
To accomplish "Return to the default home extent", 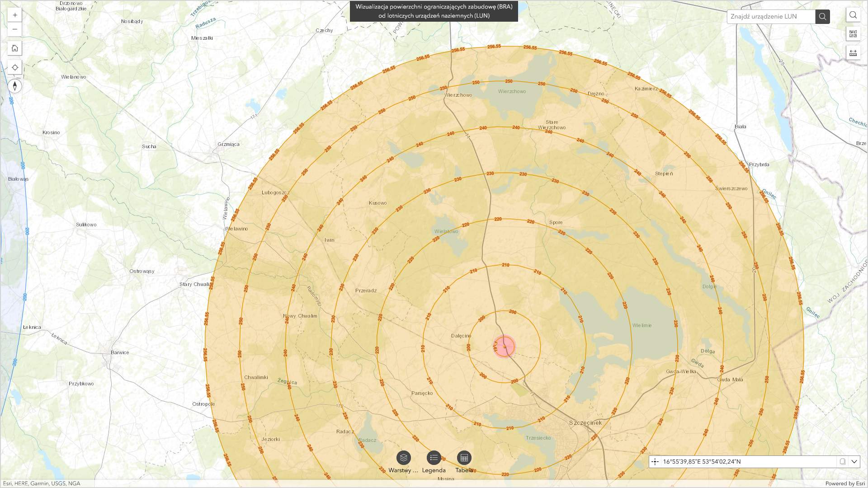I will pos(15,48).
